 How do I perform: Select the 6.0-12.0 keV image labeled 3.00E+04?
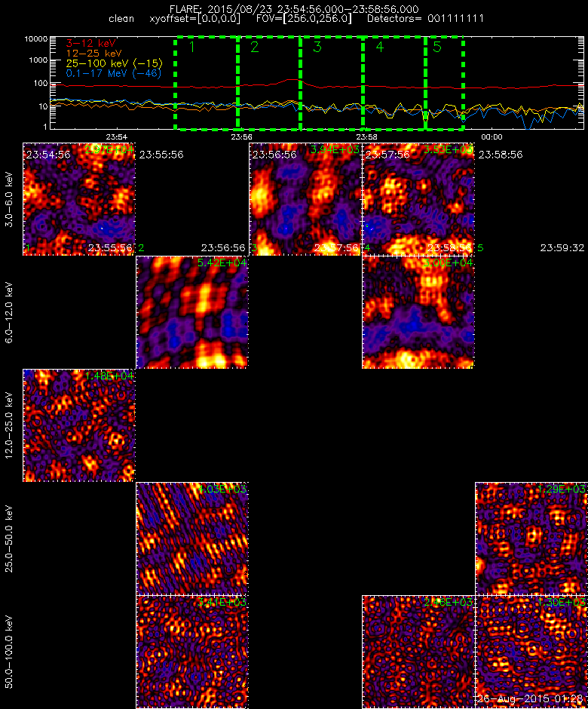click(x=418, y=312)
